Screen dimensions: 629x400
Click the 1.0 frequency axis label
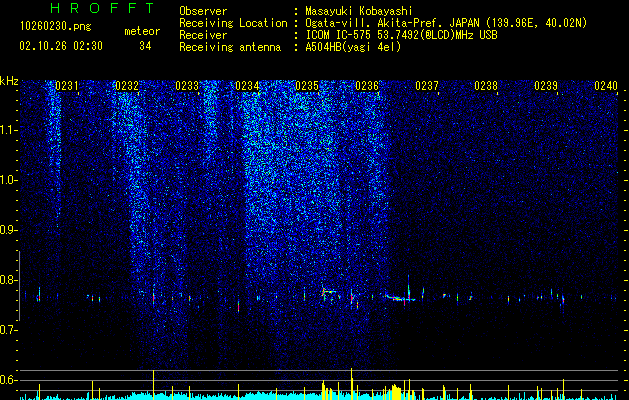[x=8, y=180]
